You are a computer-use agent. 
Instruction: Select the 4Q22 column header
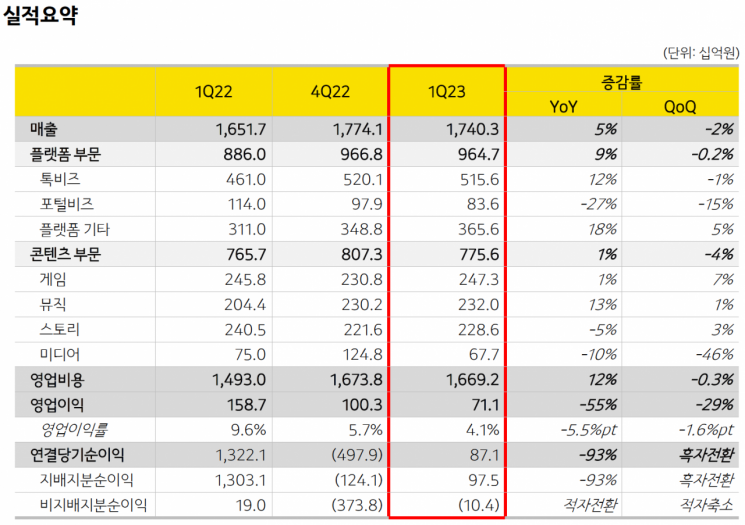(x=330, y=93)
